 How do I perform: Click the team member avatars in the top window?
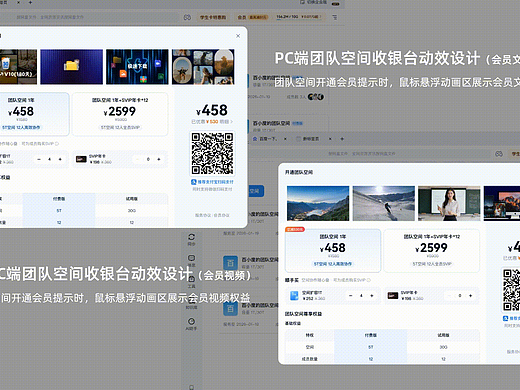(x=315, y=97)
